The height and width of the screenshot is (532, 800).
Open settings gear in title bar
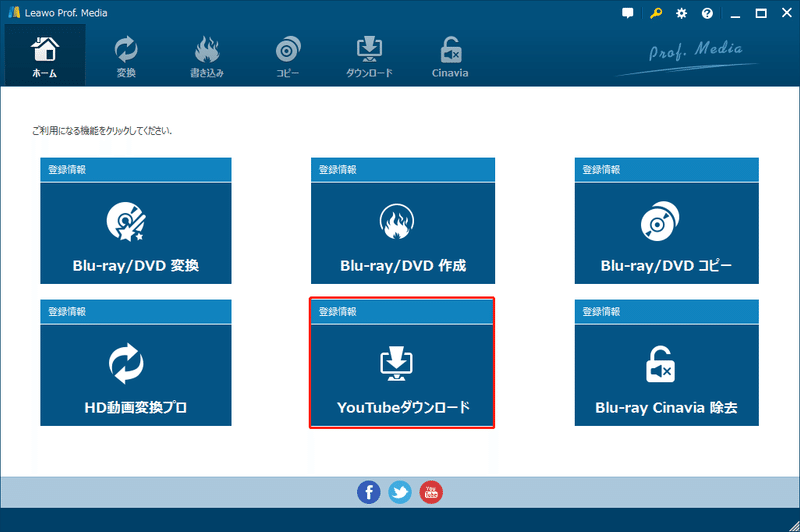coord(682,13)
